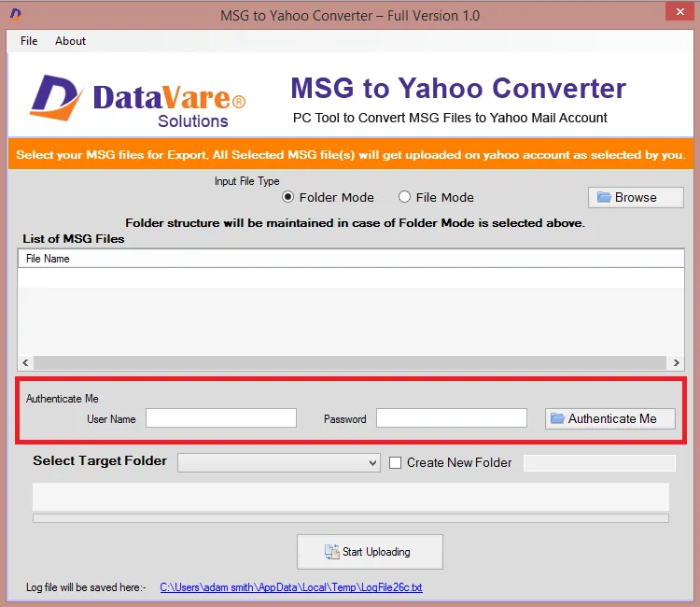700x607 pixels.
Task: Close the MSG to Yahoo Converter window
Action: [679, 11]
